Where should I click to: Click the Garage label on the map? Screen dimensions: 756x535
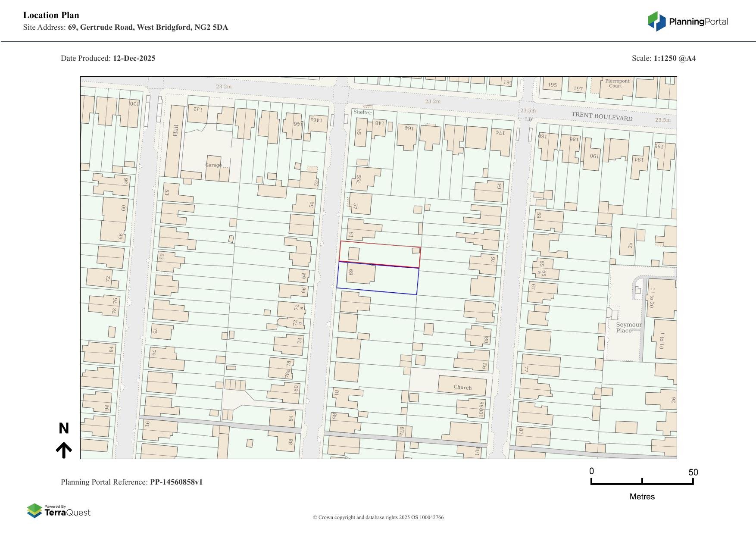point(213,165)
